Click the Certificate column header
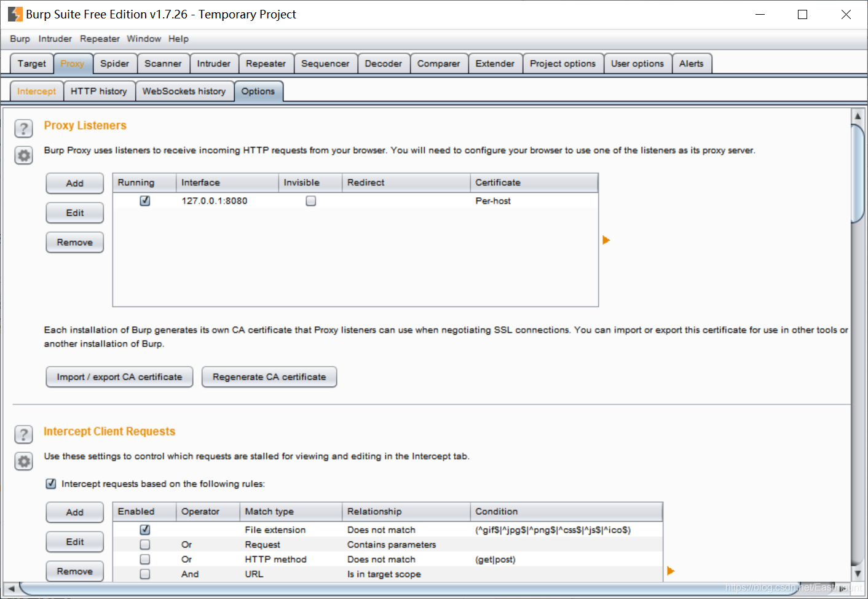Image resolution: width=868 pixels, height=599 pixels. [x=534, y=182]
